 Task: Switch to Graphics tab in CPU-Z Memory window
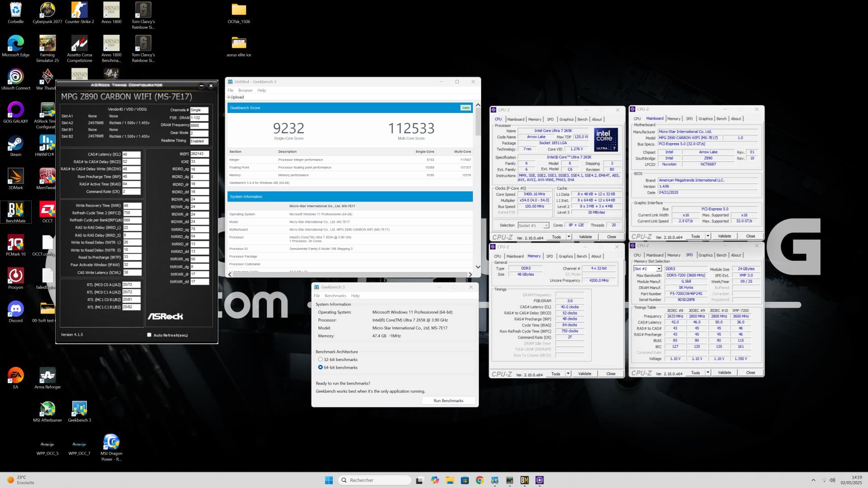click(x=566, y=256)
